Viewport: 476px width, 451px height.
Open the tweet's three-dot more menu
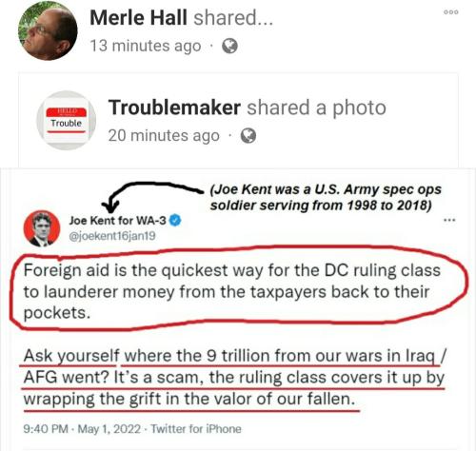[x=449, y=220]
